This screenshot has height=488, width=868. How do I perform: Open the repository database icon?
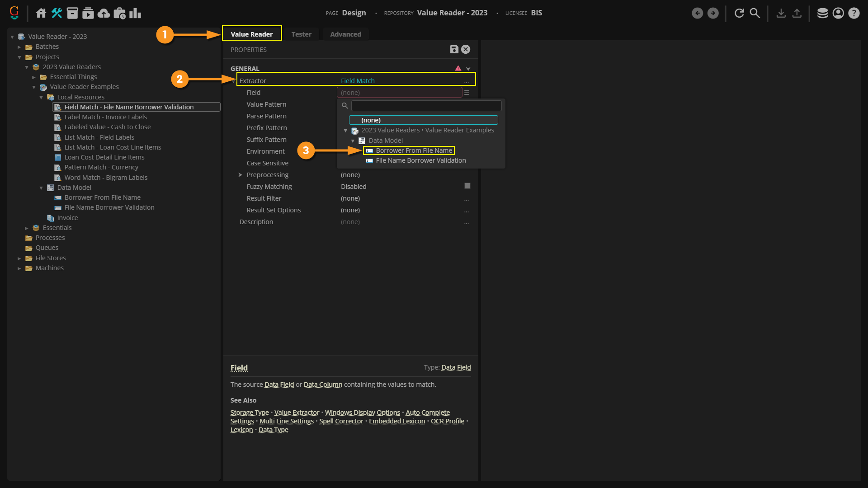822,13
